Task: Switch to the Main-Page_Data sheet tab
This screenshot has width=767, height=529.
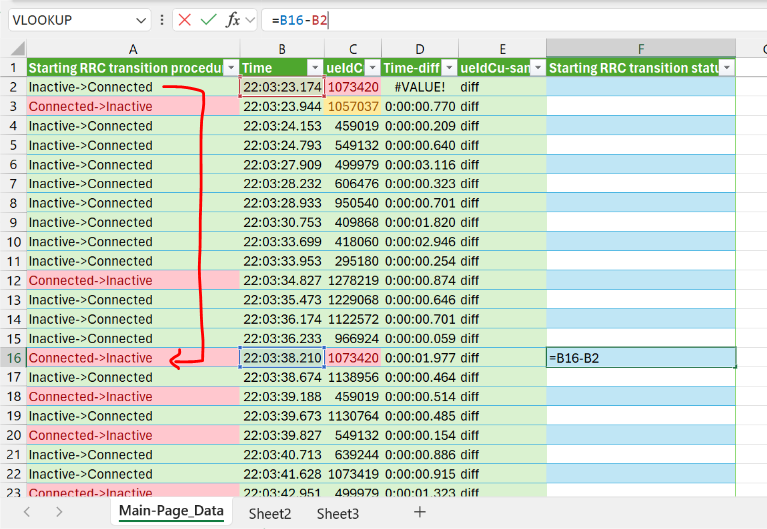Action: click(x=171, y=511)
